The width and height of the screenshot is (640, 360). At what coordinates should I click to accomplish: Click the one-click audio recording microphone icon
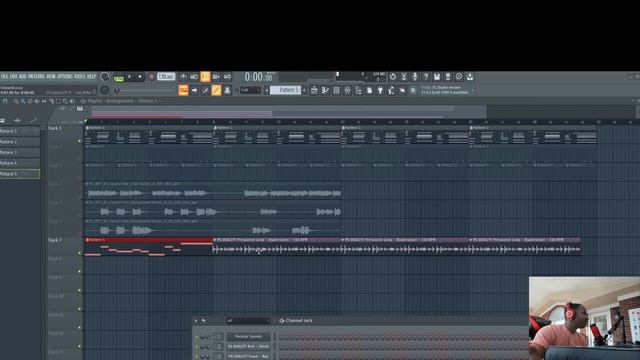click(415, 77)
